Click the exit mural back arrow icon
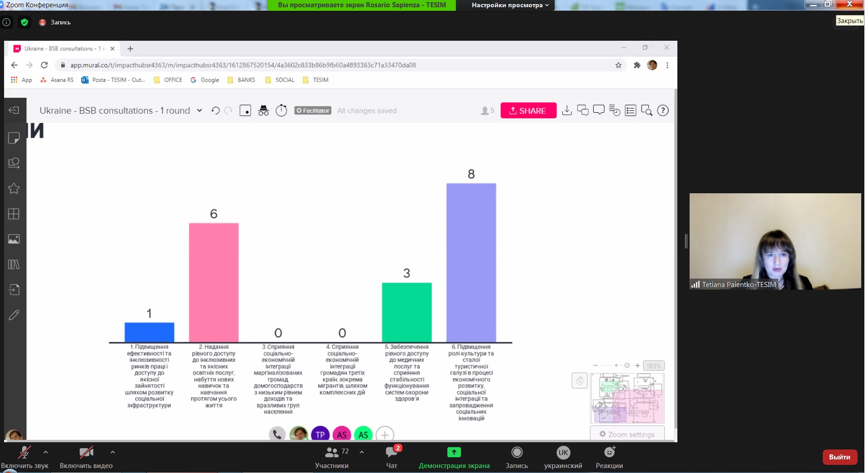Image resolution: width=868 pixels, height=473 pixels. [x=14, y=110]
